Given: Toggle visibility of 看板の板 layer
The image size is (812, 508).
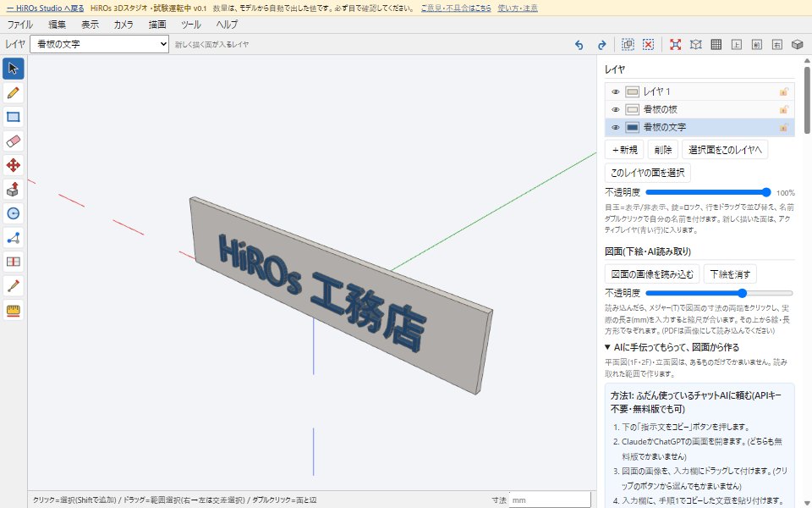Looking at the screenshot, I should pos(615,109).
